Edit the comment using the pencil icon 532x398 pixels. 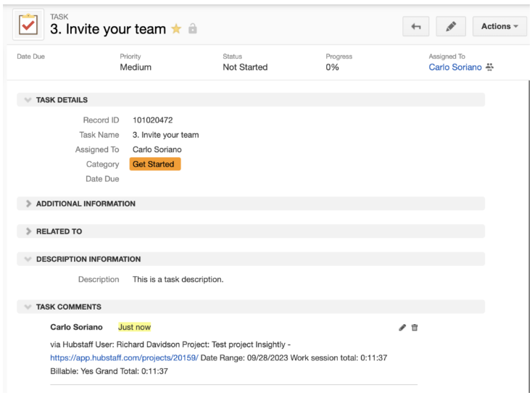(x=402, y=328)
